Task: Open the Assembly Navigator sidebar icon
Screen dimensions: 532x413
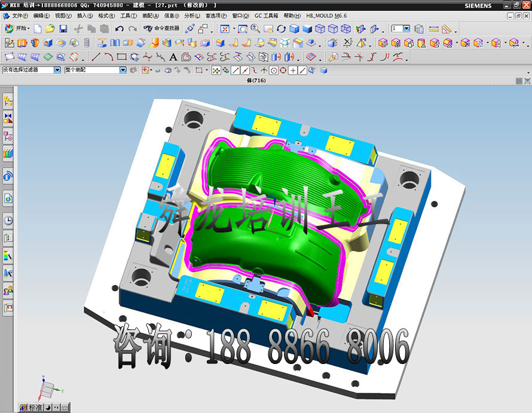Action: [x=8, y=100]
